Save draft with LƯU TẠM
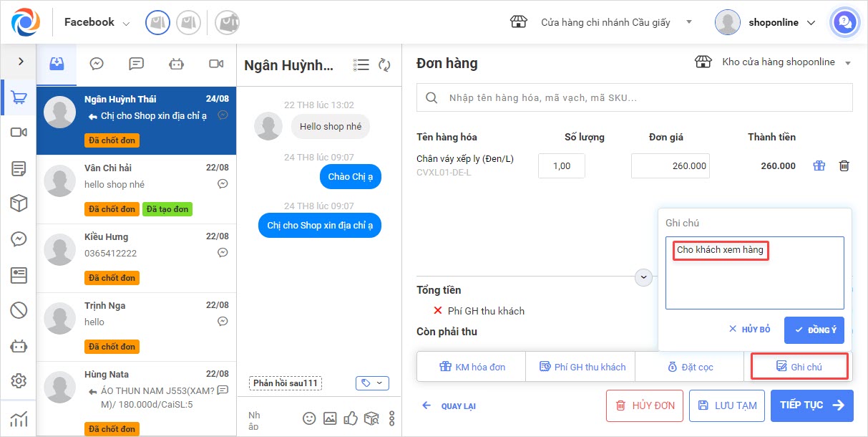Viewport: 868px width, 437px height. tap(727, 405)
